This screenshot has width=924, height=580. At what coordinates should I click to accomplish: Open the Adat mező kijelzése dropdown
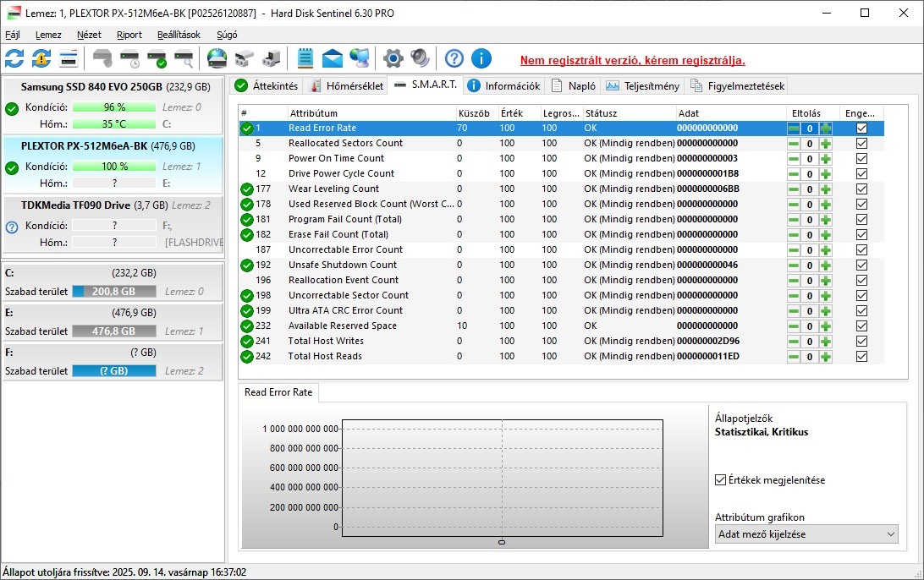click(806, 534)
